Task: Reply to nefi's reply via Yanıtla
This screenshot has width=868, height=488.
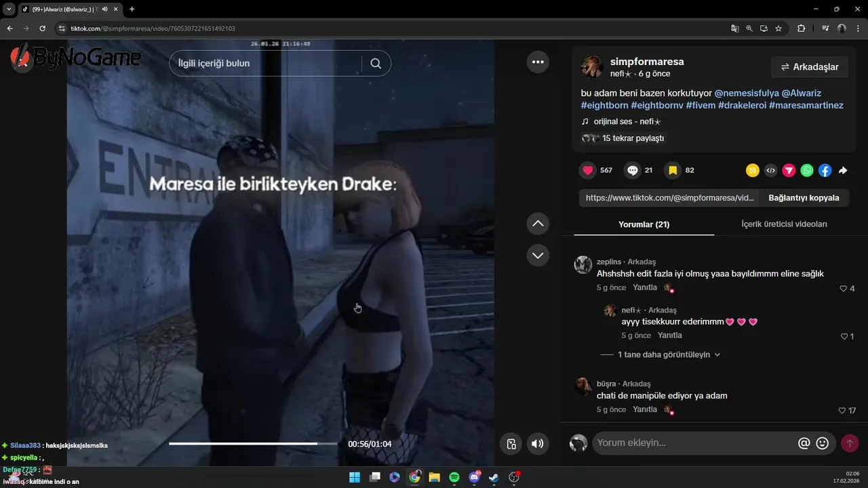Action: coord(670,335)
